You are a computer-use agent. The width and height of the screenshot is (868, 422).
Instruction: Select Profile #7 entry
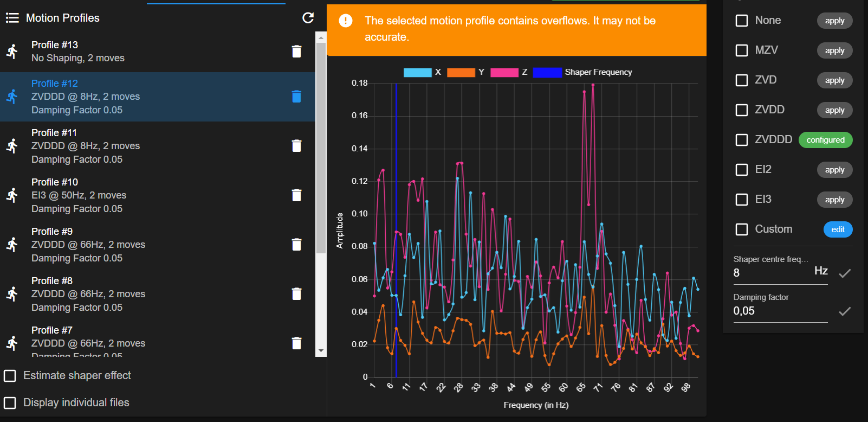(157, 338)
